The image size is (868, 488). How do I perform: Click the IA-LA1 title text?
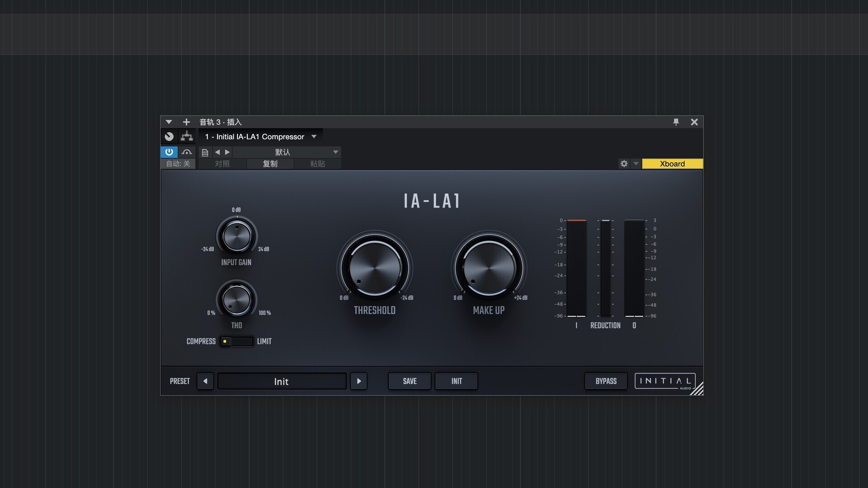432,201
